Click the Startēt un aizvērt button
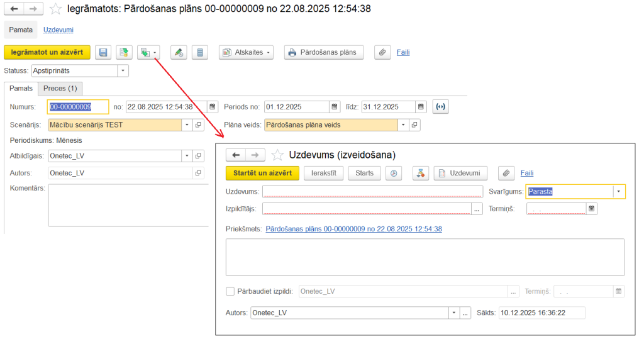 pos(262,173)
